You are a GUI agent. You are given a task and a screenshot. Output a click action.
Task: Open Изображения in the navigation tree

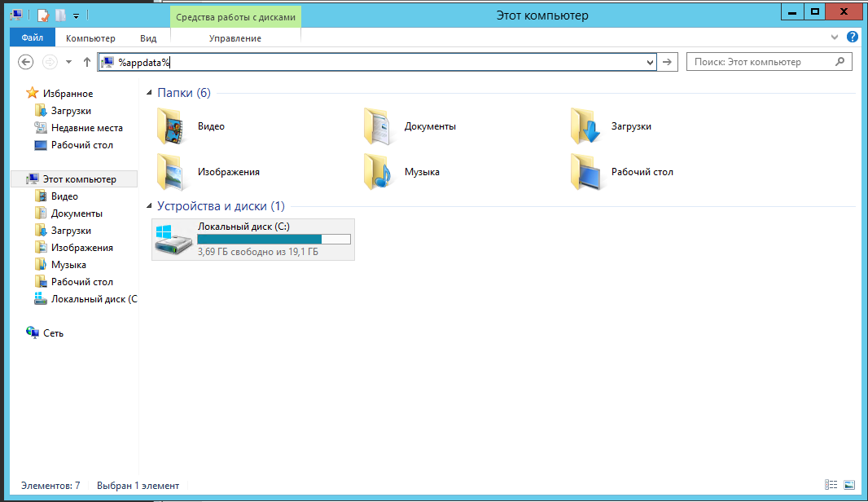coord(82,249)
